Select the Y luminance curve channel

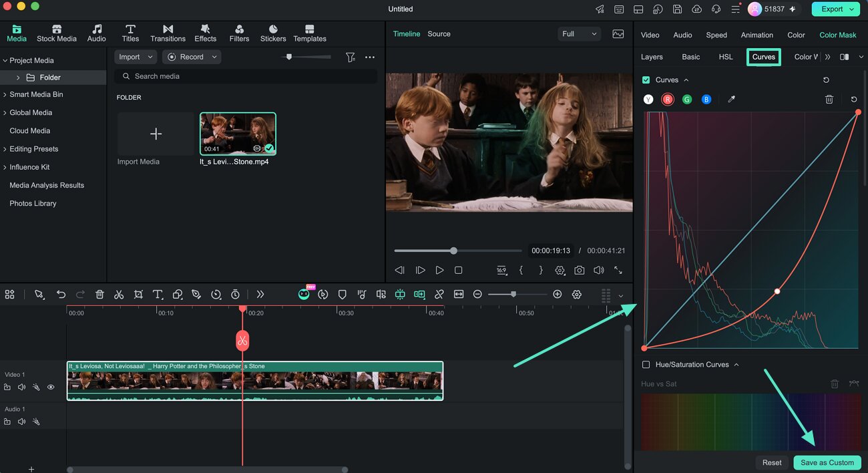click(648, 100)
